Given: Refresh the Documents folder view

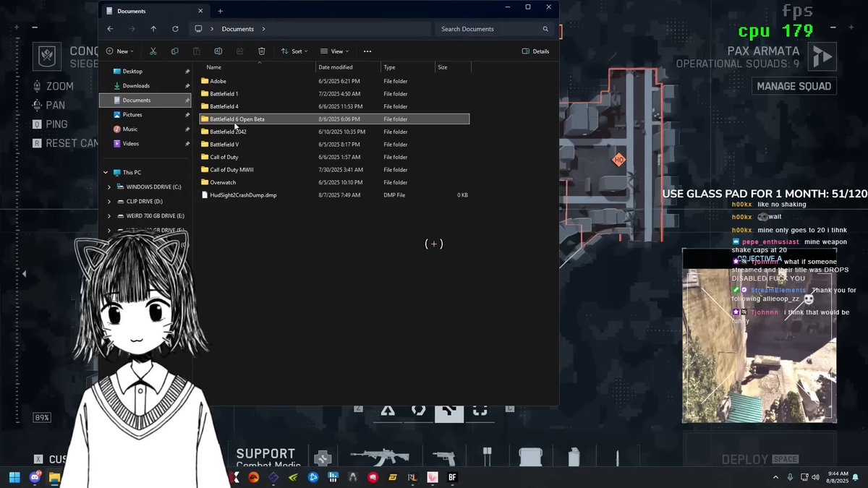Looking at the screenshot, I should 175,29.
